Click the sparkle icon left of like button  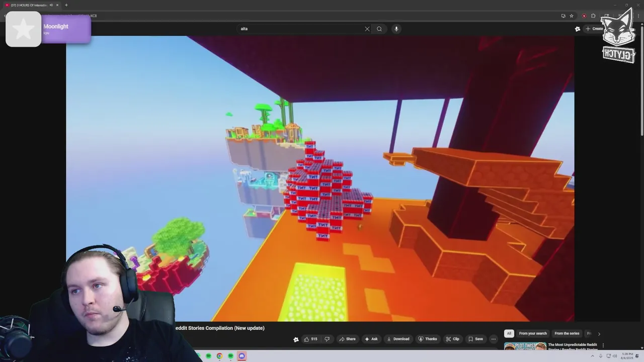[x=296, y=339]
